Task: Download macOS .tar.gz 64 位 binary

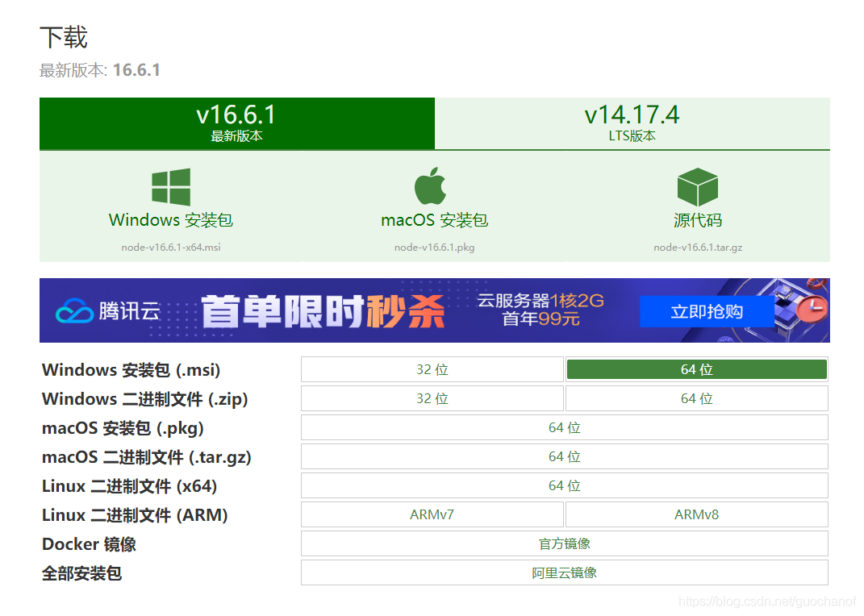Action: (564, 457)
